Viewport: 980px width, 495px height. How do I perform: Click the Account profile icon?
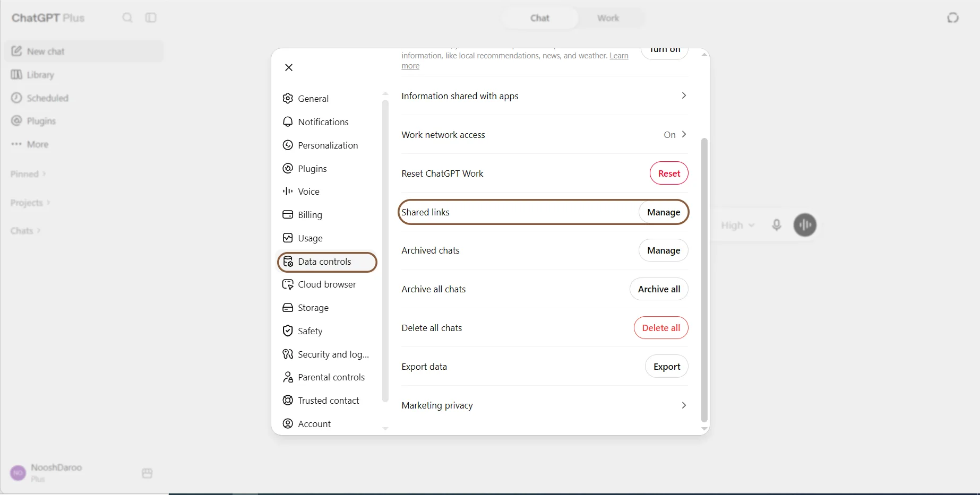pos(288,423)
